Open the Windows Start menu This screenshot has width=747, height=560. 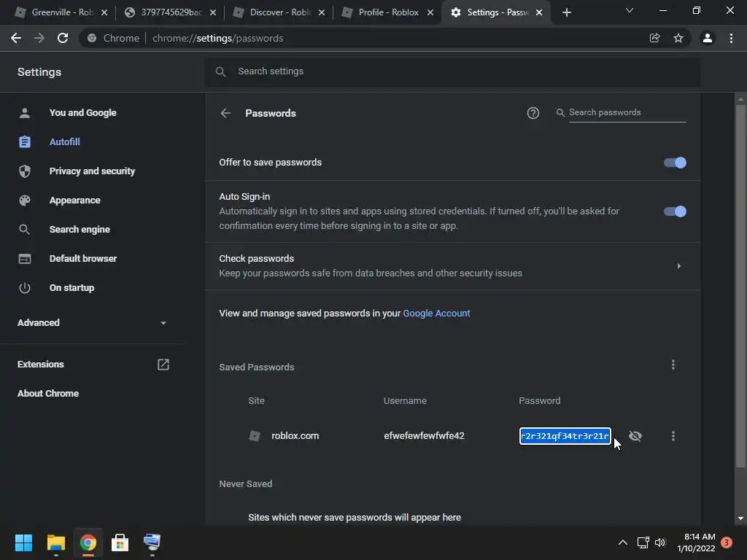click(x=23, y=542)
